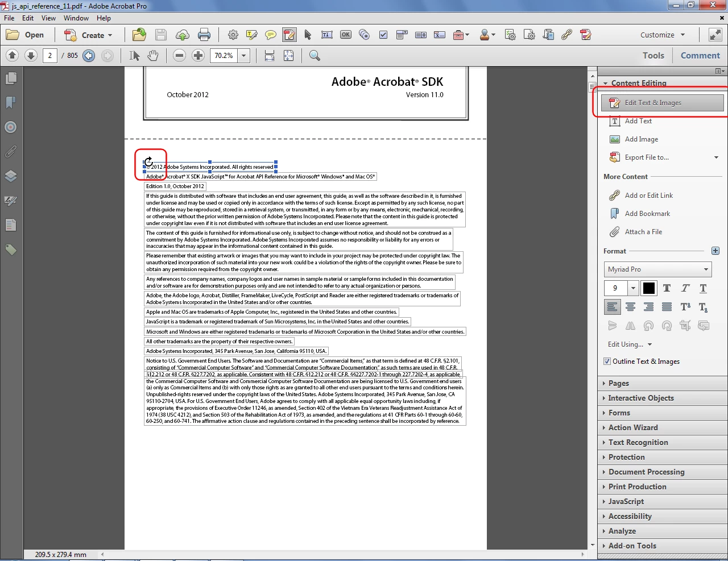Switch to the Tools pane tab
The height and width of the screenshot is (561, 728).
tap(653, 56)
